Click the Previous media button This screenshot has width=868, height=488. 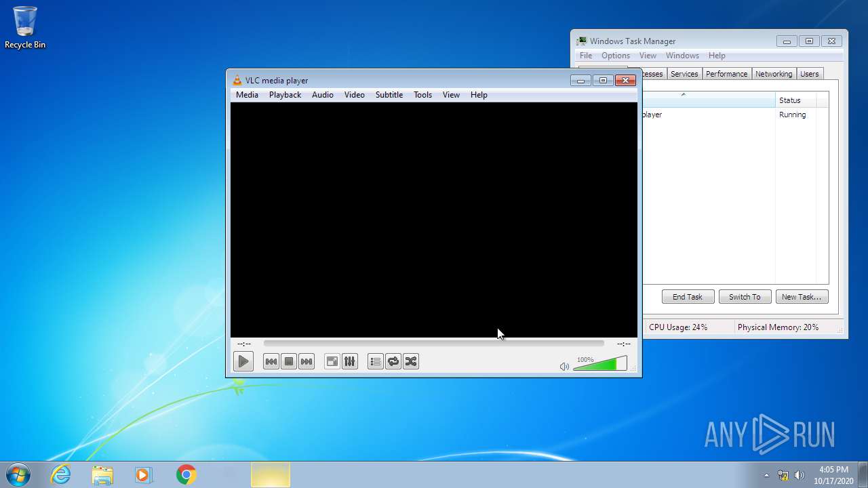tap(271, 361)
